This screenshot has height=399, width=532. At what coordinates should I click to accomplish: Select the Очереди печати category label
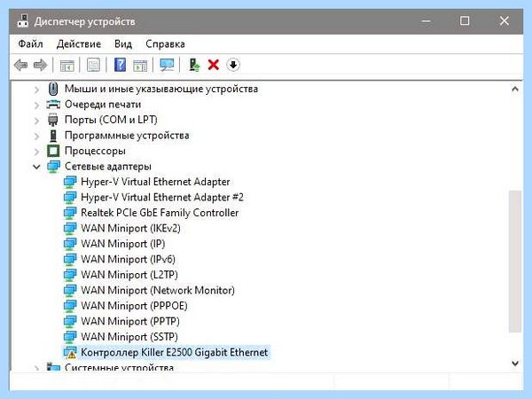coord(103,104)
